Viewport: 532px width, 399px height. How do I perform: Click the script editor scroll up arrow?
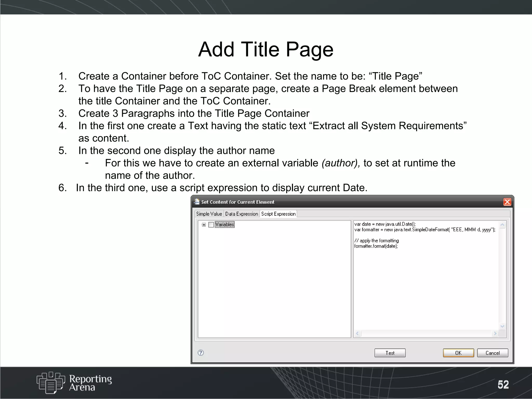point(502,225)
